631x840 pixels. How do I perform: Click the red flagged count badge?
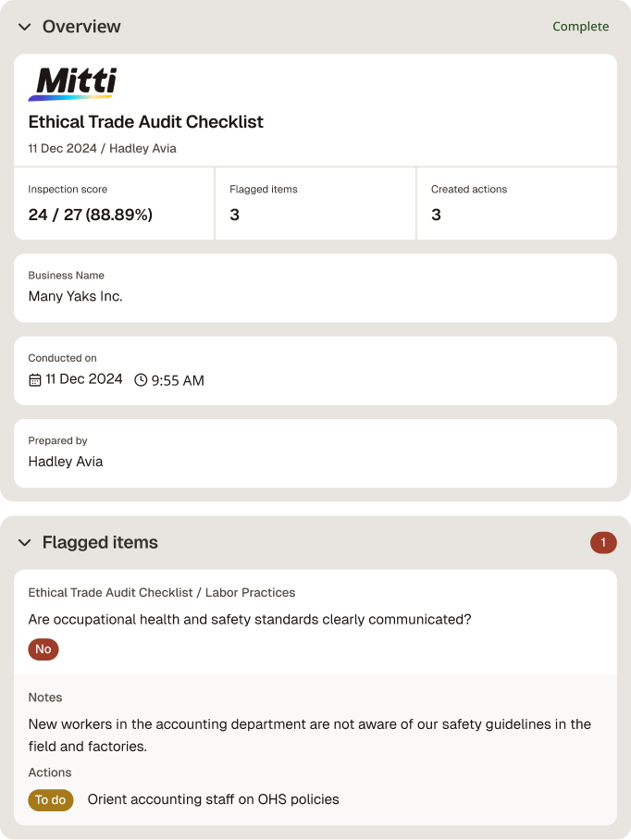click(x=603, y=543)
